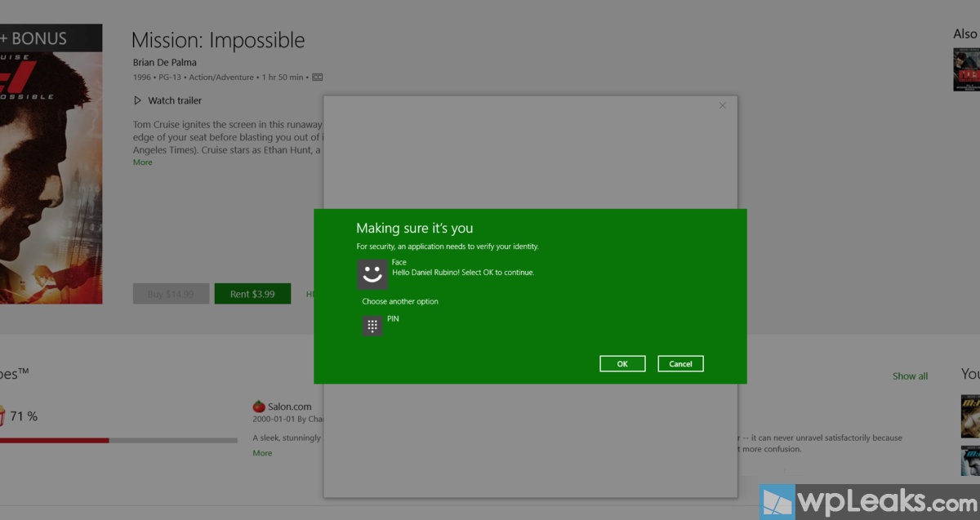Click the 71 % popcorn score icon
Viewport: 980px width, 520px height.
[x=2, y=416]
